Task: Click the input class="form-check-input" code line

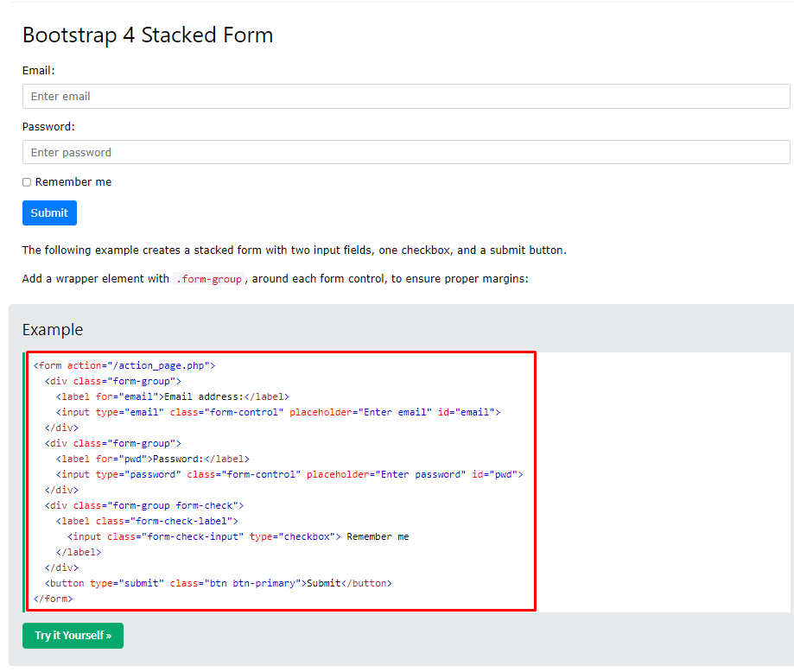Action: pos(238,536)
